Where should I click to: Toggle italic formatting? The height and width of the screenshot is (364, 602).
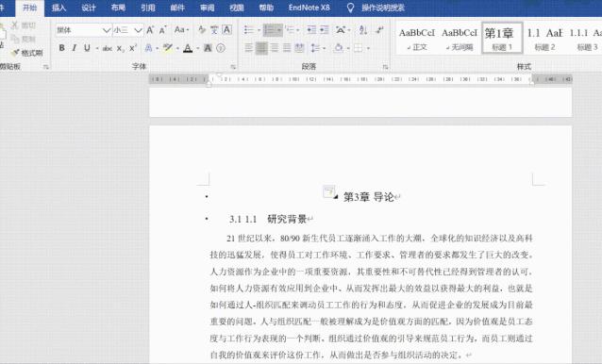click(75, 48)
